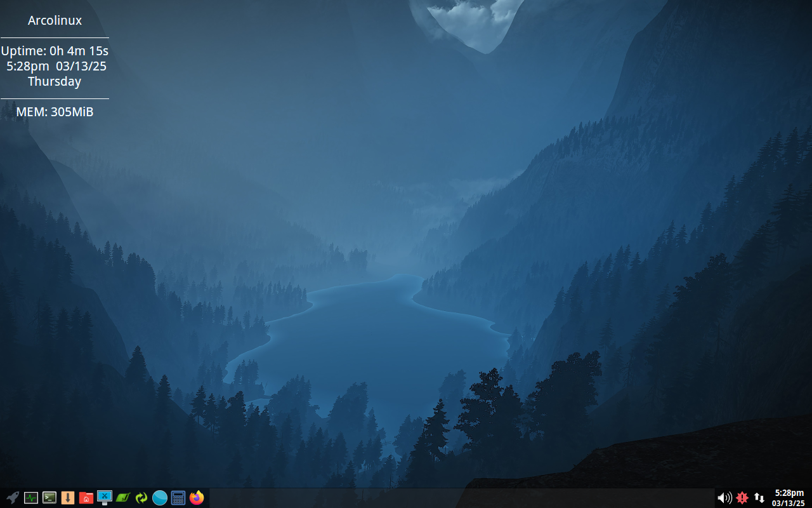Click the orange download arrow icon
This screenshot has width=812, height=508.
(67, 498)
